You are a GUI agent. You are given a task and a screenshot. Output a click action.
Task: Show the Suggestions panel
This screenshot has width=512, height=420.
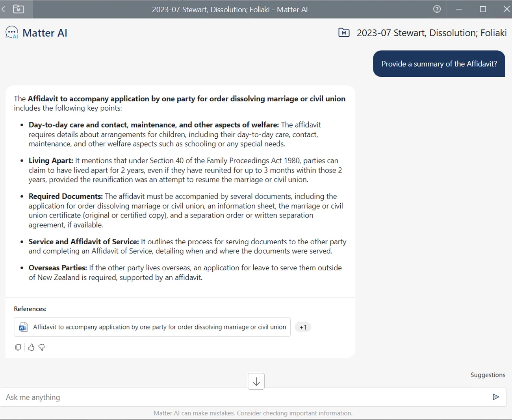coord(488,375)
